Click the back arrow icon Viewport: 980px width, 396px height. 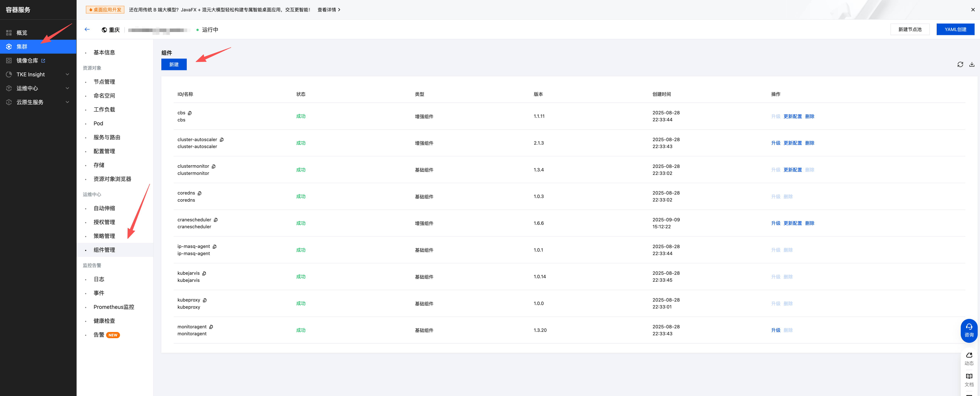87,29
